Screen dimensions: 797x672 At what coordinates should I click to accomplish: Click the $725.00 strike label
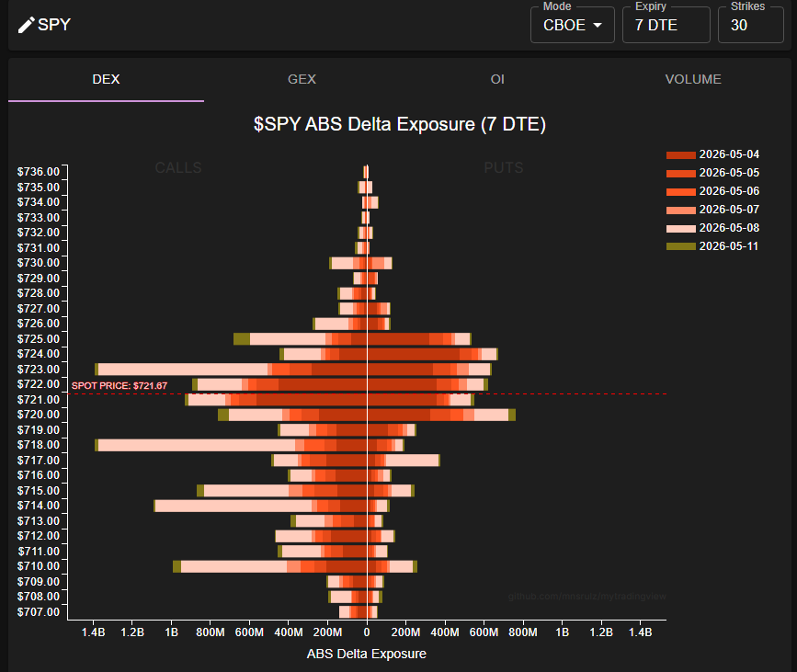tap(39, 339)
